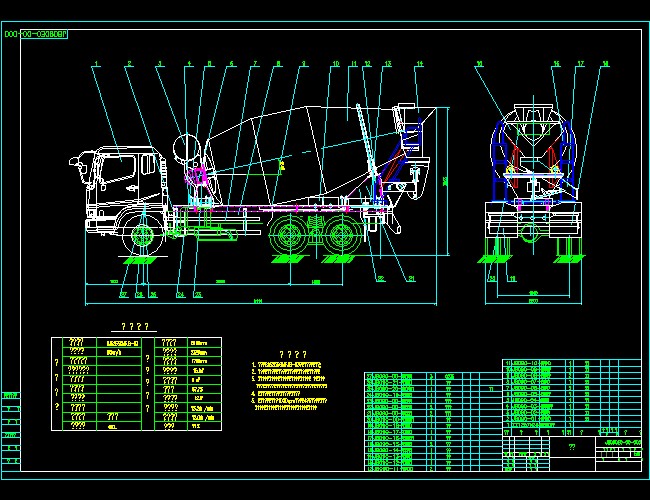Image resolution: width=650 pixels, height=500 pixels.
Task: Click callout number 10 above the drum
Action: [335, 64]
